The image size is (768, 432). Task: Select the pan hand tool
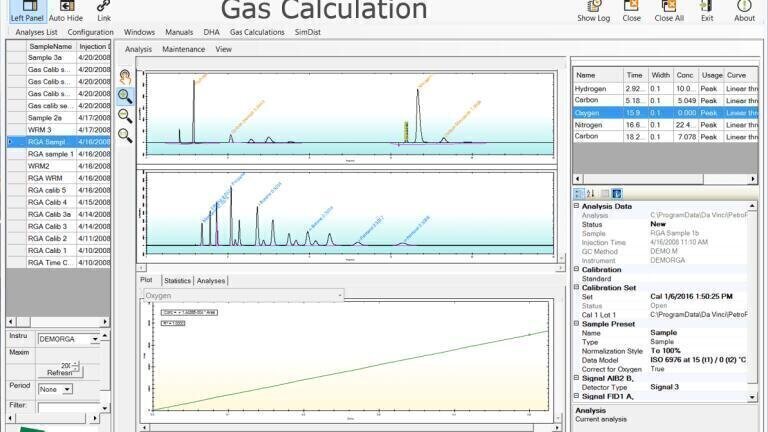[x=125, y=77]
